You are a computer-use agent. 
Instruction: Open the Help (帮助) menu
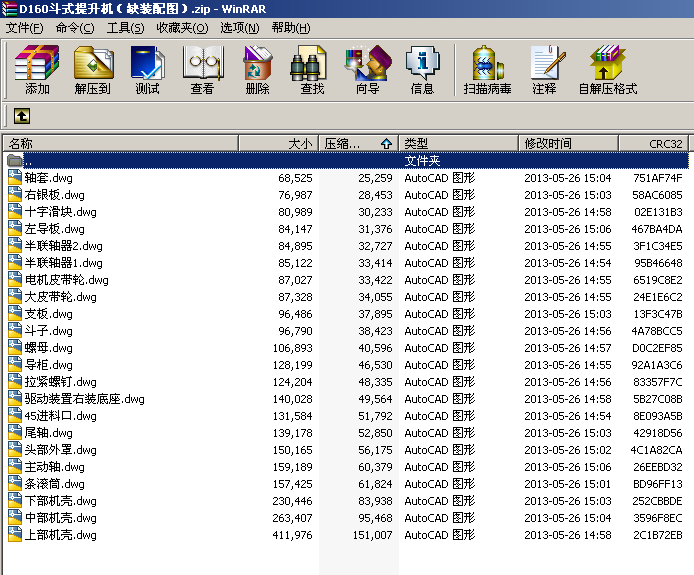(x=291, y=28)
